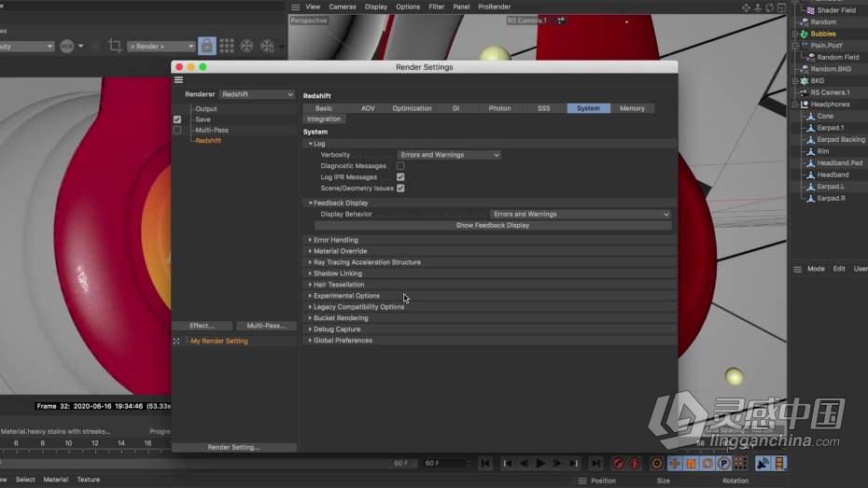Uncheck Scene/Geometry Issues checkbox

coord(400,188)
